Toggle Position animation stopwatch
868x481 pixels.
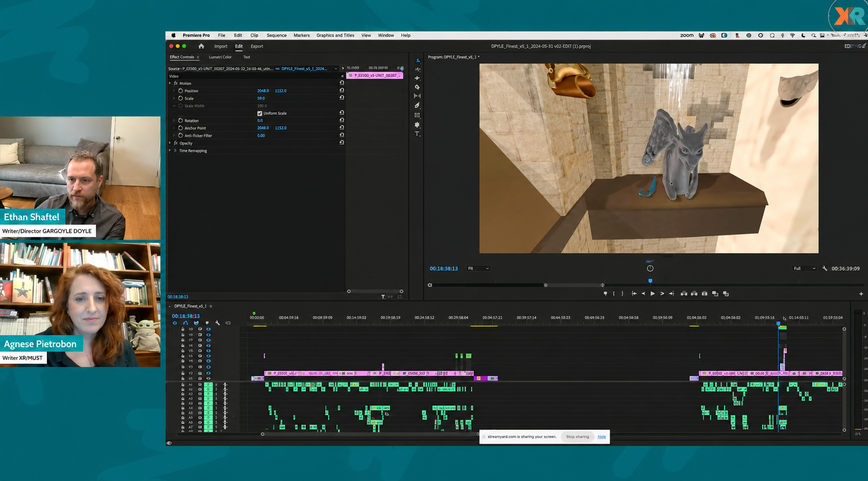click(x=180, y=91)
